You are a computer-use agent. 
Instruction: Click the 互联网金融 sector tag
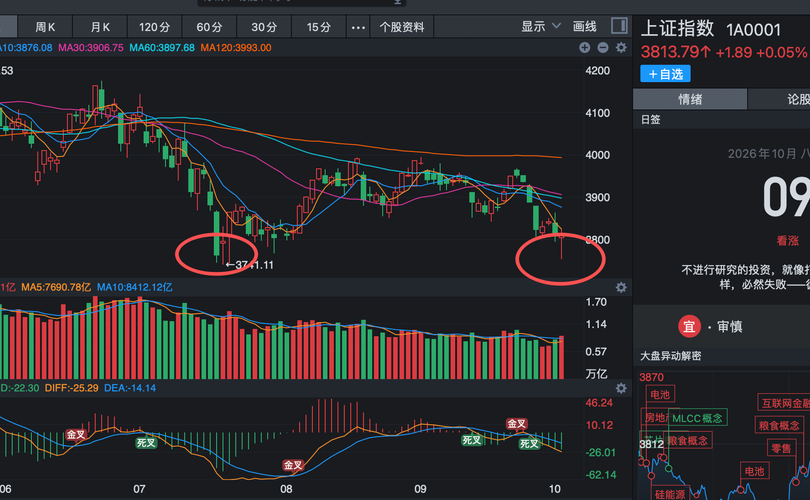[x=784, y=403]
